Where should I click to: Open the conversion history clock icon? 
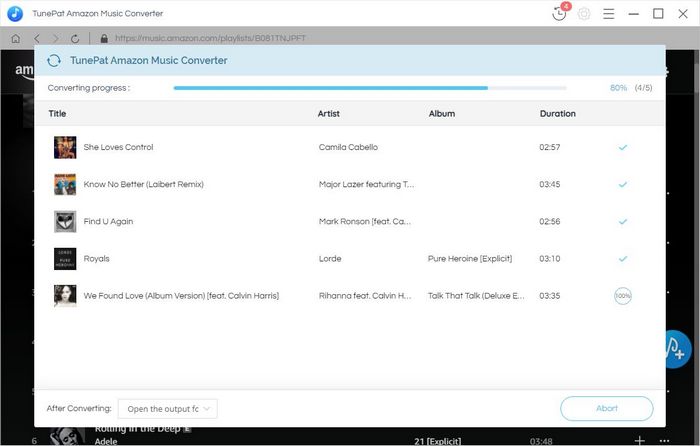(559, 14)
